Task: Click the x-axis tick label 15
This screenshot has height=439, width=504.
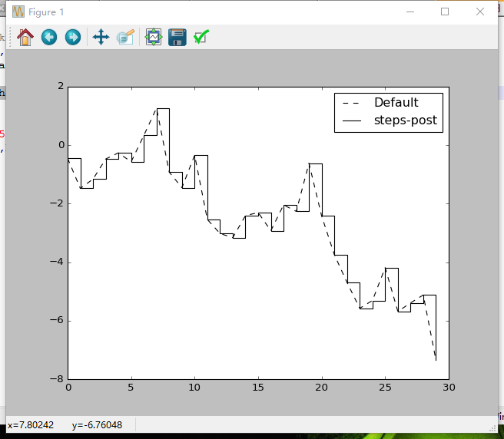Action: point(258,388)
